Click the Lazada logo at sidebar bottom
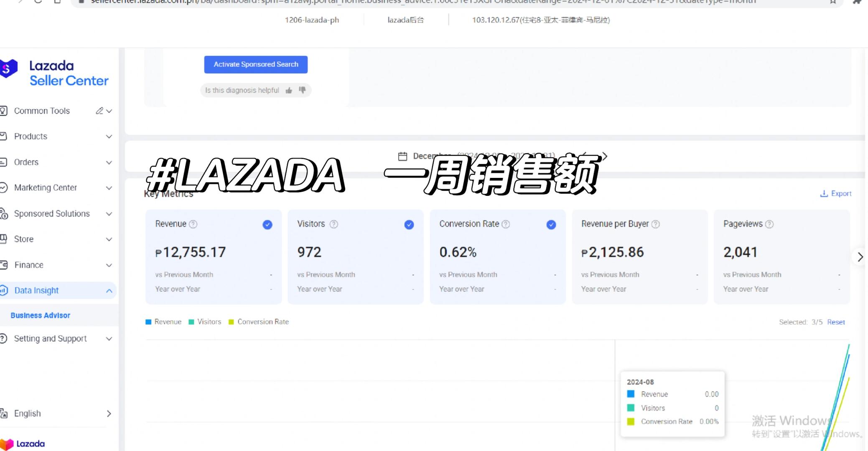The image size is (868, 451). point(22,444)
